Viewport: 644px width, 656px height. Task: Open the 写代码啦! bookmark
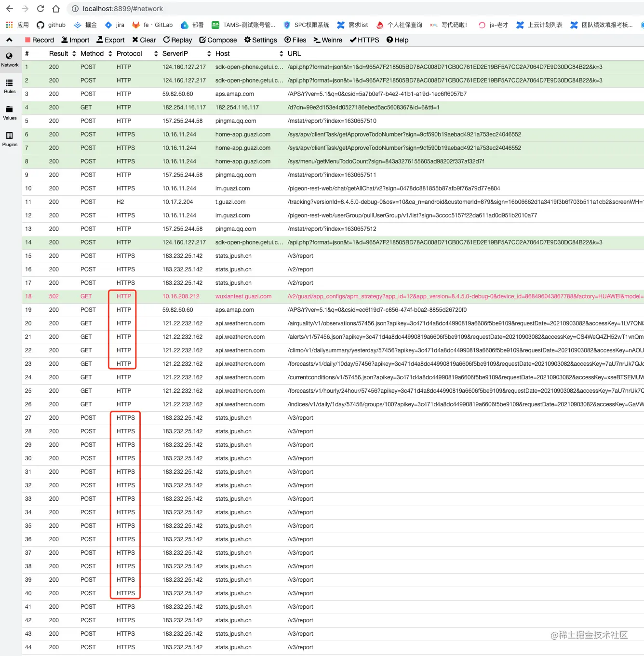[x=448, y=25]
